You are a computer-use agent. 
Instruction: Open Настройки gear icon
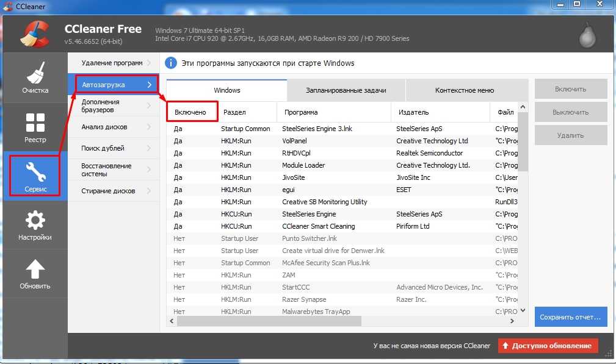coord(35,220)
